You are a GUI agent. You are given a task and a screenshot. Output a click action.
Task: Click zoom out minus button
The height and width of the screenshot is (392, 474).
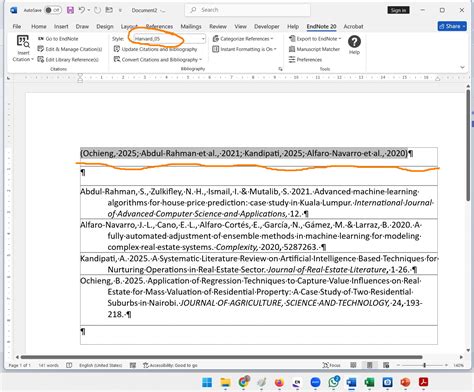click(x=398, y=365)
